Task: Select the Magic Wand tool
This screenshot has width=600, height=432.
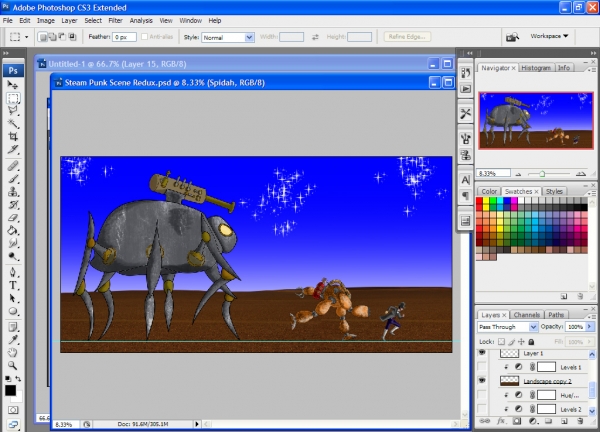Action: (13, 124)
